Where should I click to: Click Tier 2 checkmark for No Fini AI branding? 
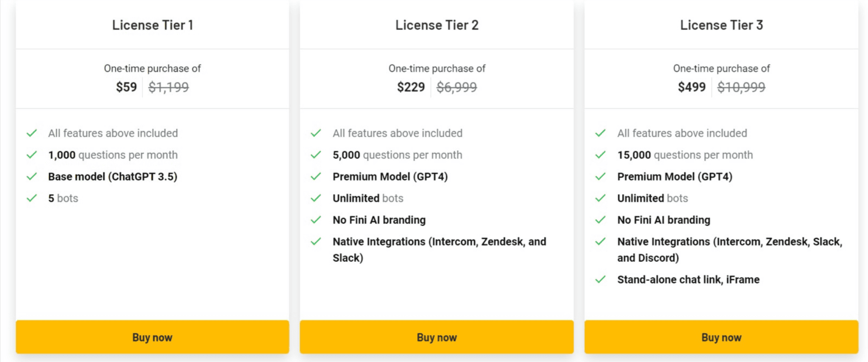pos(316,220)
